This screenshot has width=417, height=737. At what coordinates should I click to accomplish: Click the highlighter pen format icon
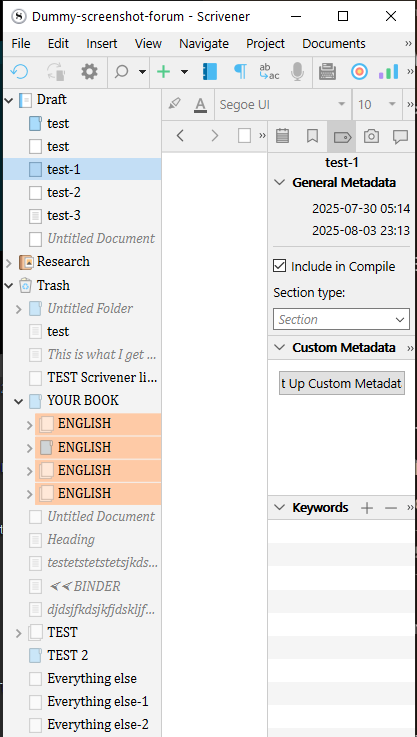coord(174,104)
